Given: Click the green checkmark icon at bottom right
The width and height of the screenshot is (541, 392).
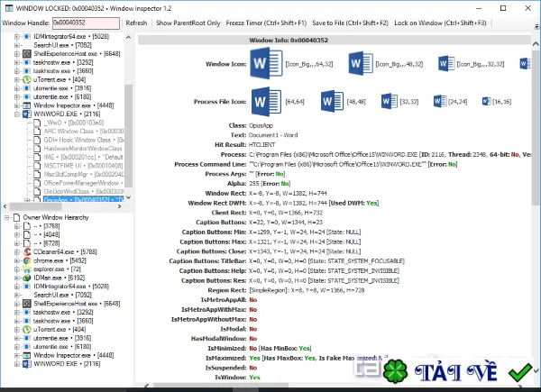Looking at the screenshot, I should pyautogui.click(x=520, y=372).
